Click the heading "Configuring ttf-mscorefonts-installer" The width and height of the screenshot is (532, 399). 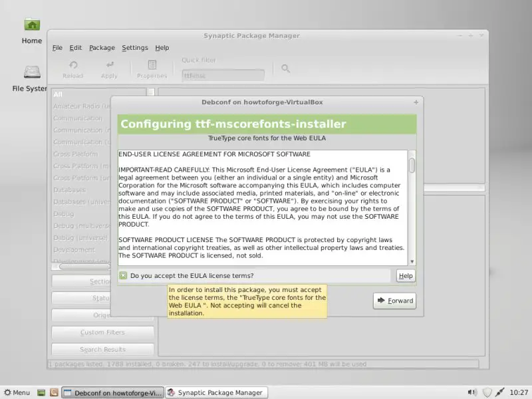[233, 124]
